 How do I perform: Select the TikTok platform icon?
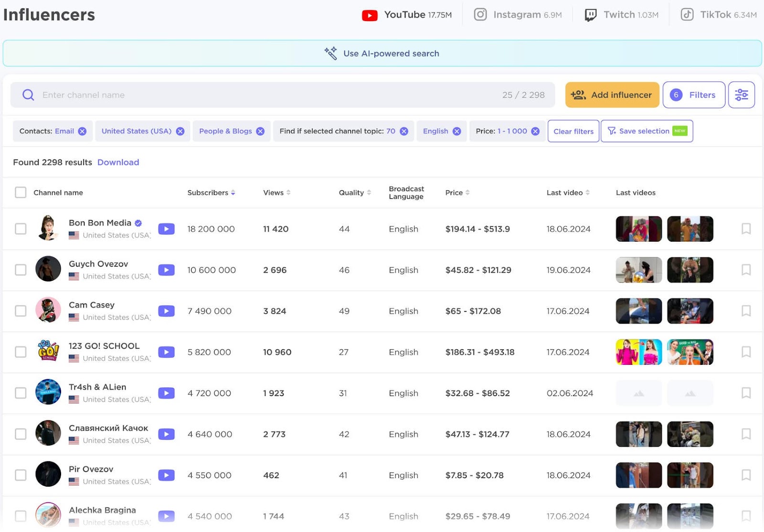(687, 15)
